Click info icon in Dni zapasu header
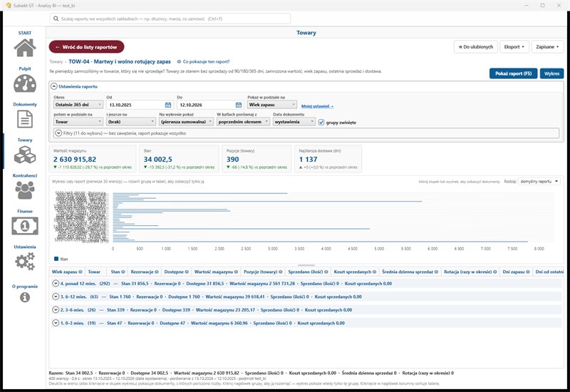 pos(528,272)
